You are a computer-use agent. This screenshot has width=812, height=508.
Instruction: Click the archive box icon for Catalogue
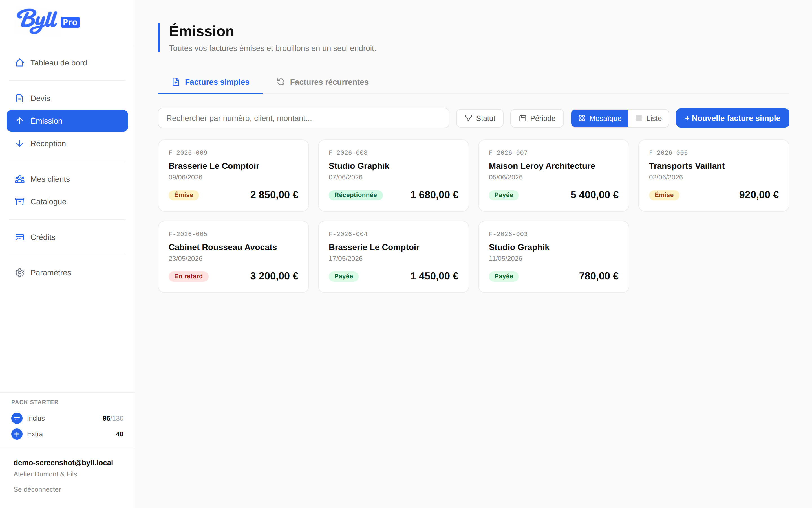click(20, 202)
